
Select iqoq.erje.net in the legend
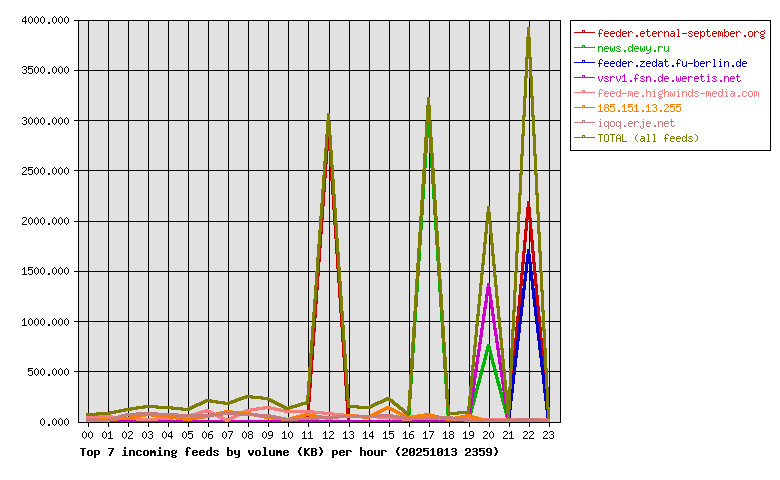[636, 123]
